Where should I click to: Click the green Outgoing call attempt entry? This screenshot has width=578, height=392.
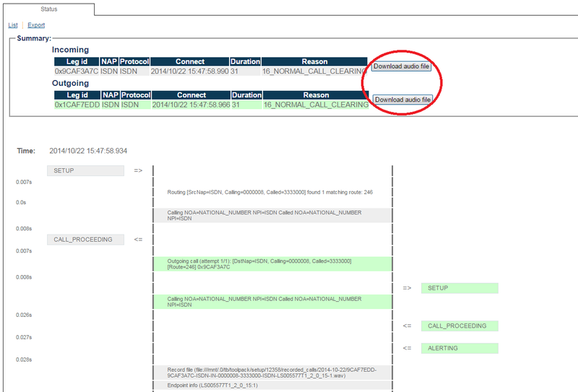click(x=272, y=263)
